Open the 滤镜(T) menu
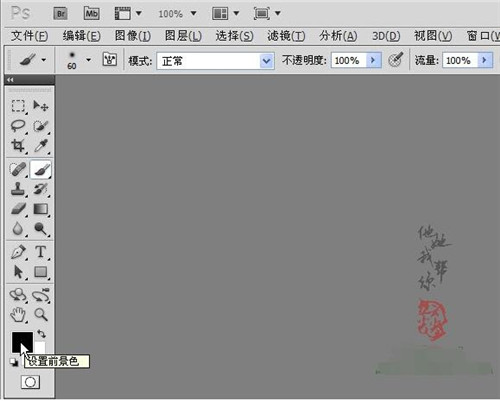This screenshot has width=500, height=401. click(286, 36)
